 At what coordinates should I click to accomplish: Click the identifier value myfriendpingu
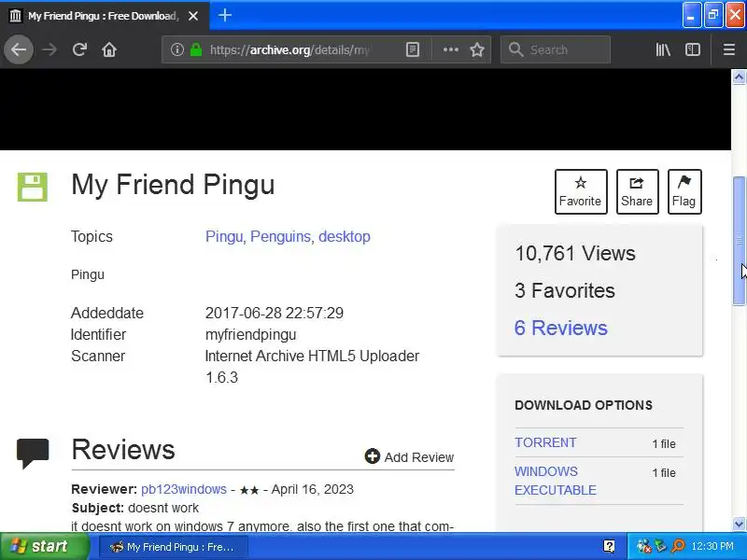click(250, 335)
